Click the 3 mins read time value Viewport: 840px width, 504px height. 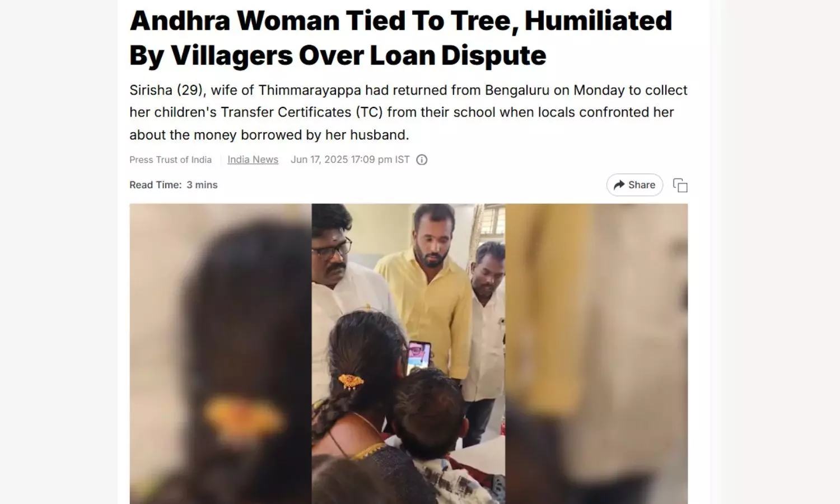point(202,185)
